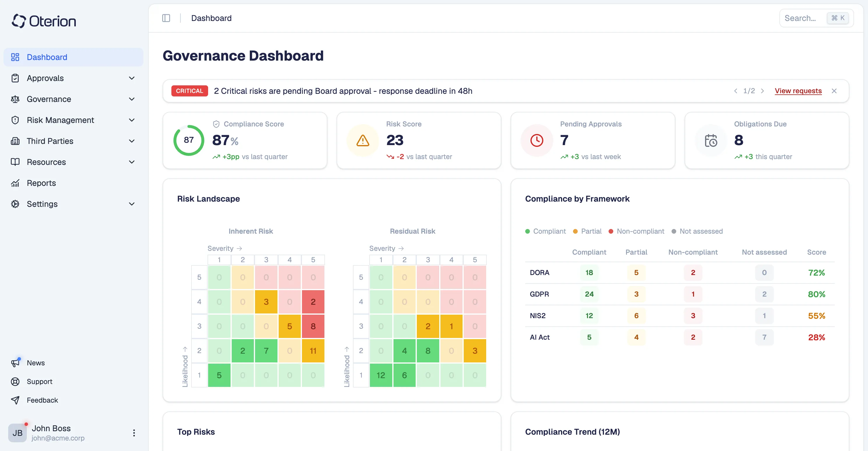
Task: Click the Partial legend item
Action: 587,231
